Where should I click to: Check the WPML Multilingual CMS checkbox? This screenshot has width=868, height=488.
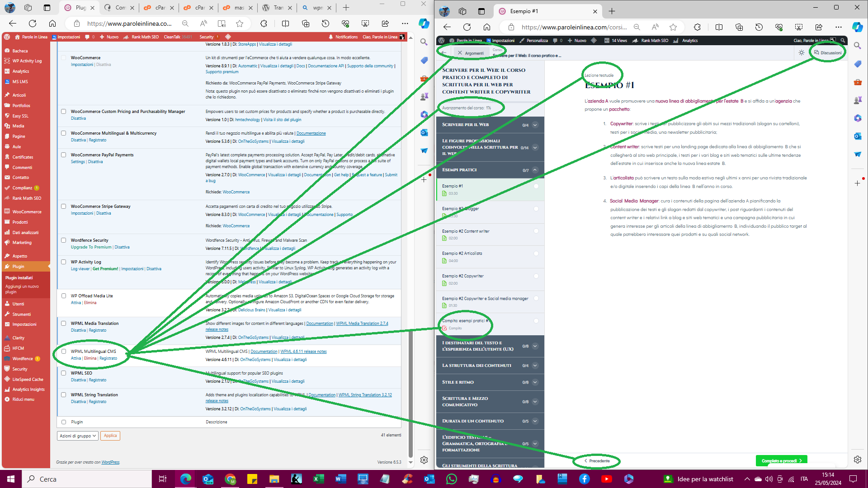tap(64, 352)
